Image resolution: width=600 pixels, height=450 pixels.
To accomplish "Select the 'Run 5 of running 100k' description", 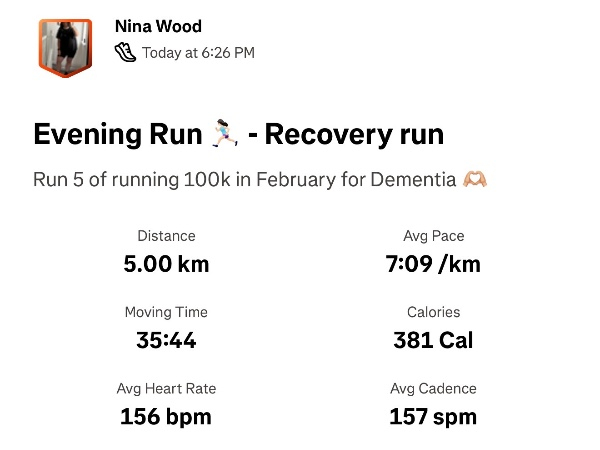I will pos(245,181).
